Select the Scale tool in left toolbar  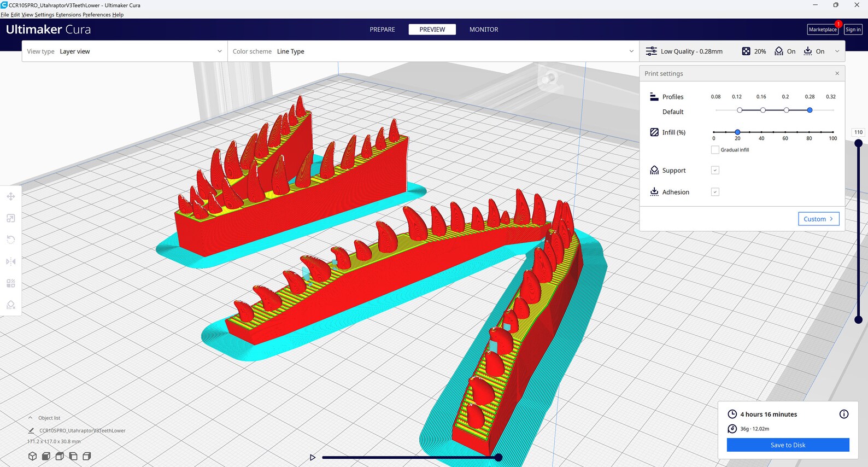(10, 218)
